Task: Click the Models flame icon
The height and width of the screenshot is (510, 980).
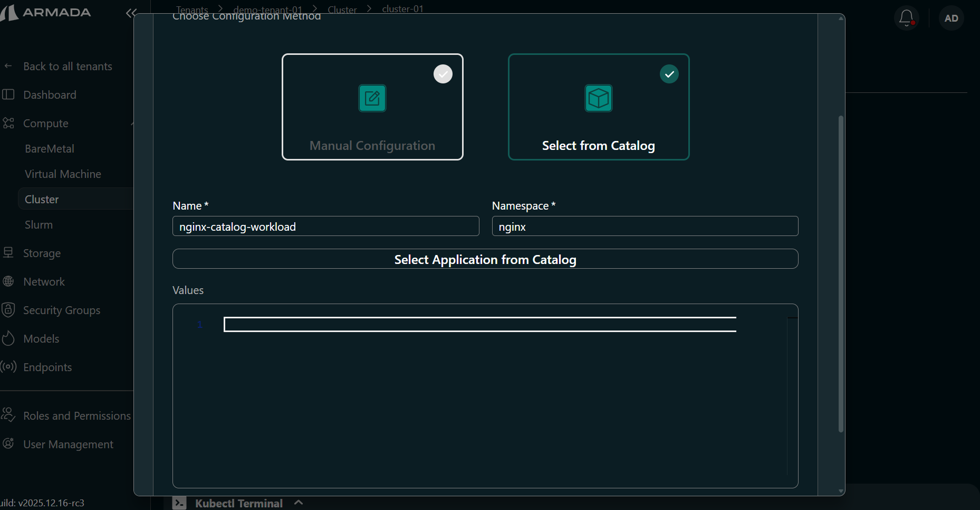Action: tap(8, 338)
